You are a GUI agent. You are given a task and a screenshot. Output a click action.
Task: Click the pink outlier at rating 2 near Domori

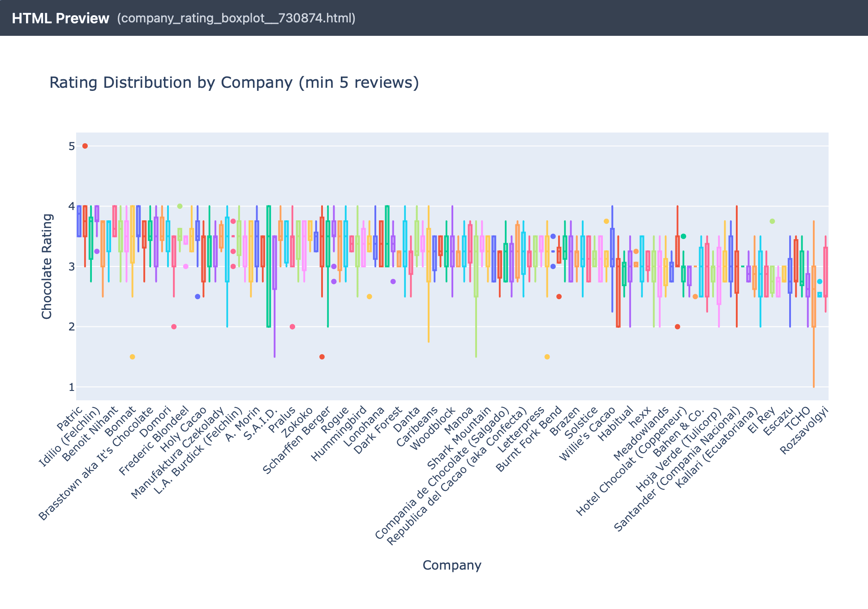(x=174, y=327)
